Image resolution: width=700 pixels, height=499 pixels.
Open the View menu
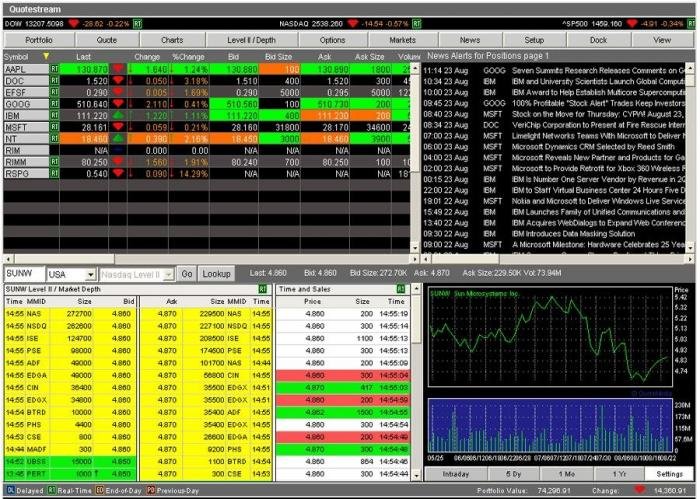[662, 40]
